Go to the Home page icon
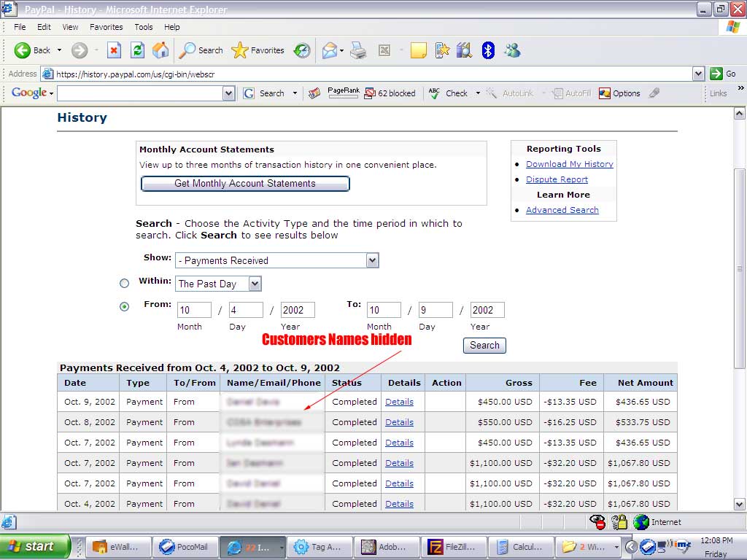This screenshot has height=560, width=747. (160, 50)
